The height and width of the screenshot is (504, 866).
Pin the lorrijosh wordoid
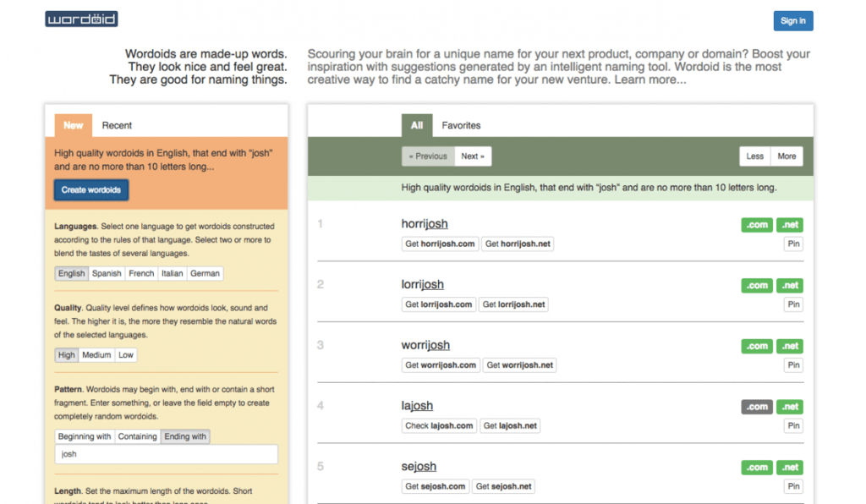(793, 304)
